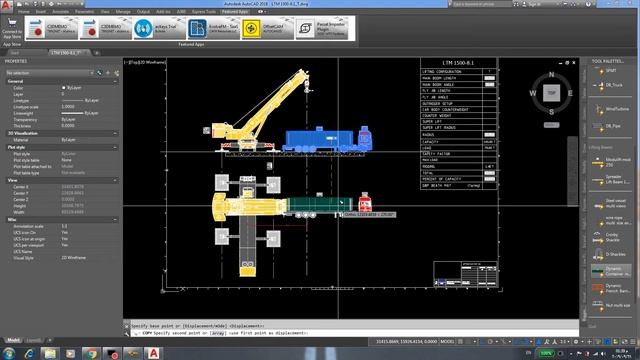The height and width of the screenshot is (360, 640).
Task: Open the Pascal Importer Plugin app
Action: coord(322,28)
